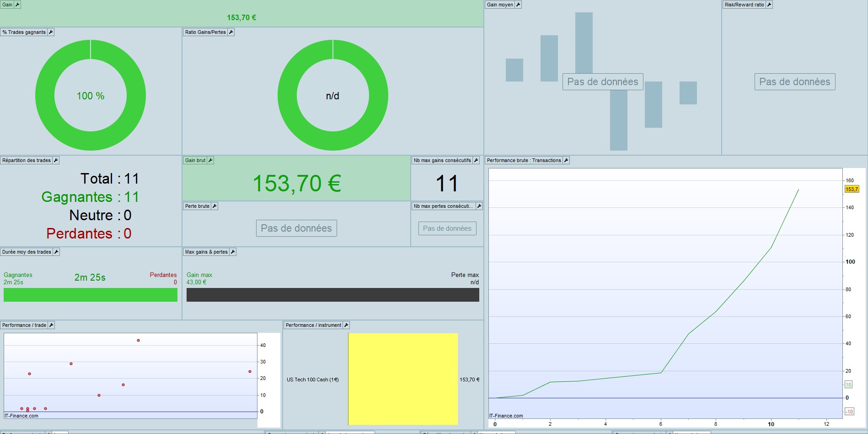The image size is (868, 434).
Task: Click Pas de données button under Perte brute
Action: tap(296, 228)
